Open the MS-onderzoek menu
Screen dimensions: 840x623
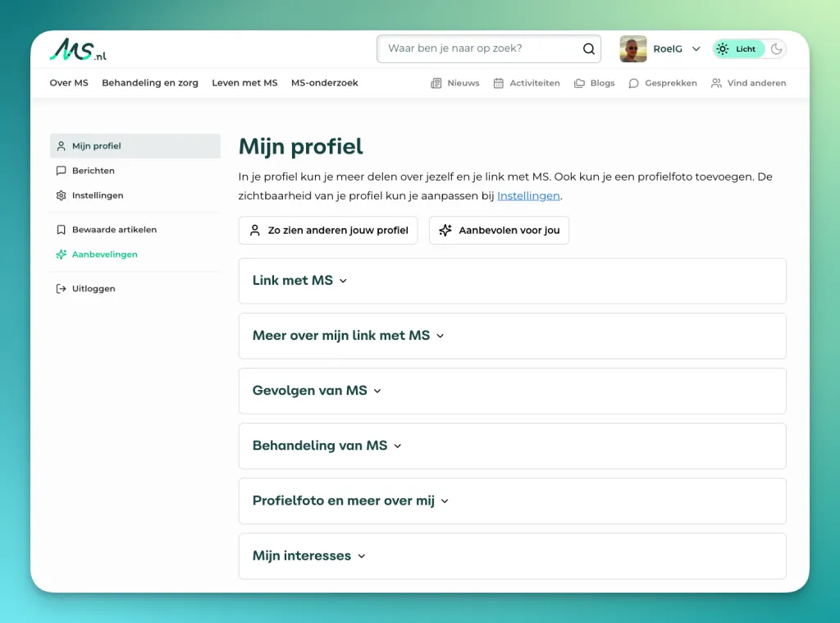coord(325,83)
